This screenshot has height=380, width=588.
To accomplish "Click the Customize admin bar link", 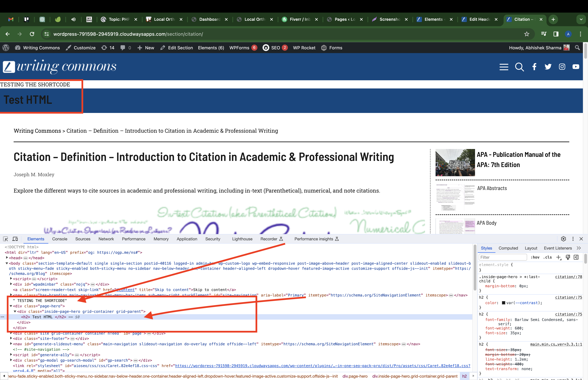I will [81, 48].
